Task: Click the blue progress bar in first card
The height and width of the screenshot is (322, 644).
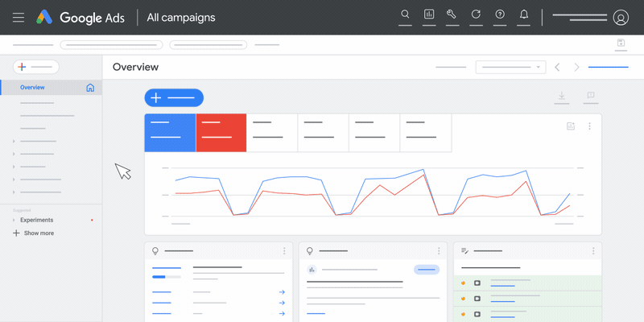Action: (167, 277)
